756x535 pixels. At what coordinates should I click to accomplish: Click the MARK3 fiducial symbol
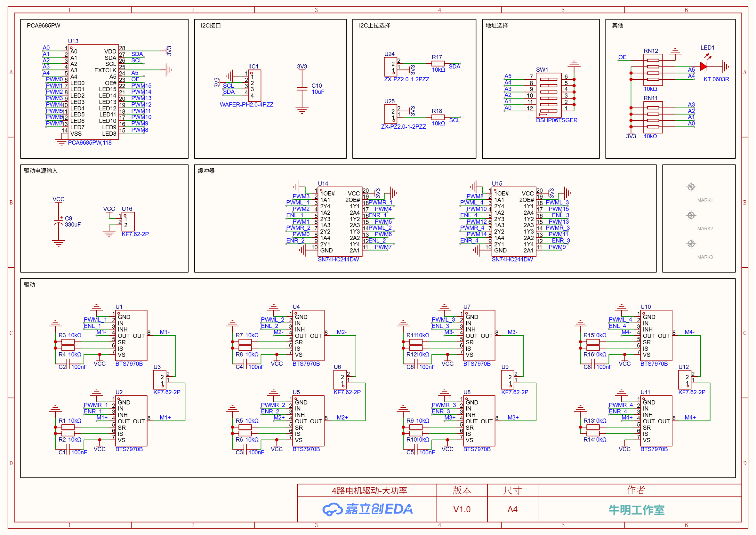[x=691, y=244]
